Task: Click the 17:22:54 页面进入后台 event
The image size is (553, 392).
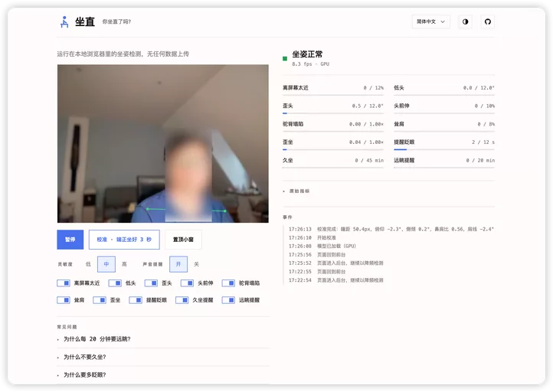Action: coord(335,280)
